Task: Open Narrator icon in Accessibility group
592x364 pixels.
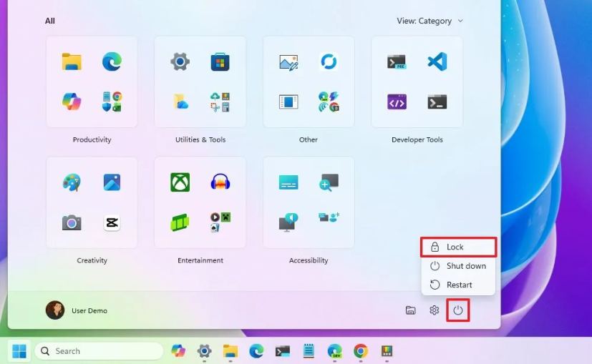Action: 288,222
